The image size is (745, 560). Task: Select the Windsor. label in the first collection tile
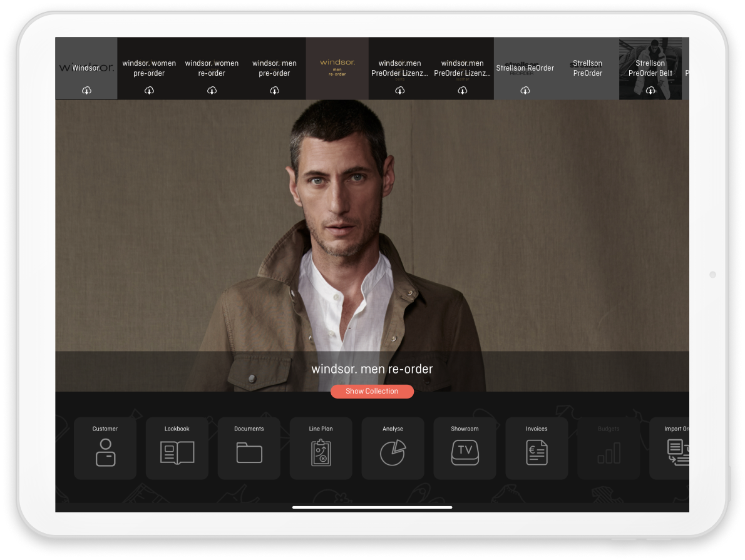pyautogui.click(x=86, y=68)
